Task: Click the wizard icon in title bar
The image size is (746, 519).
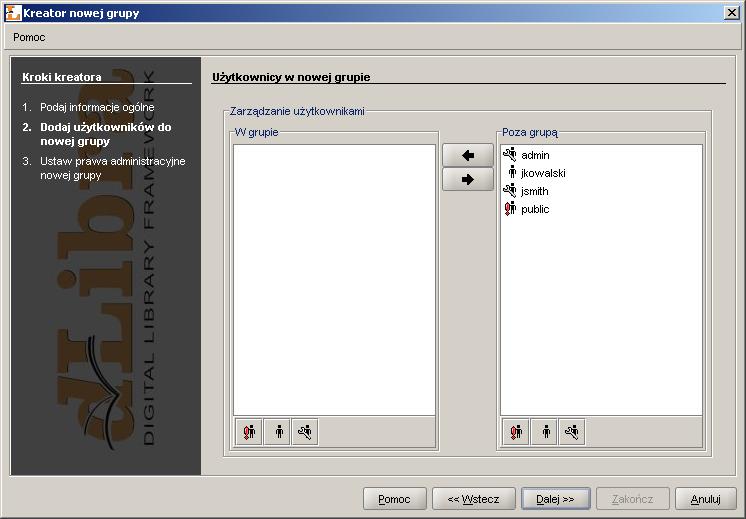Action: tap(13, 13)
